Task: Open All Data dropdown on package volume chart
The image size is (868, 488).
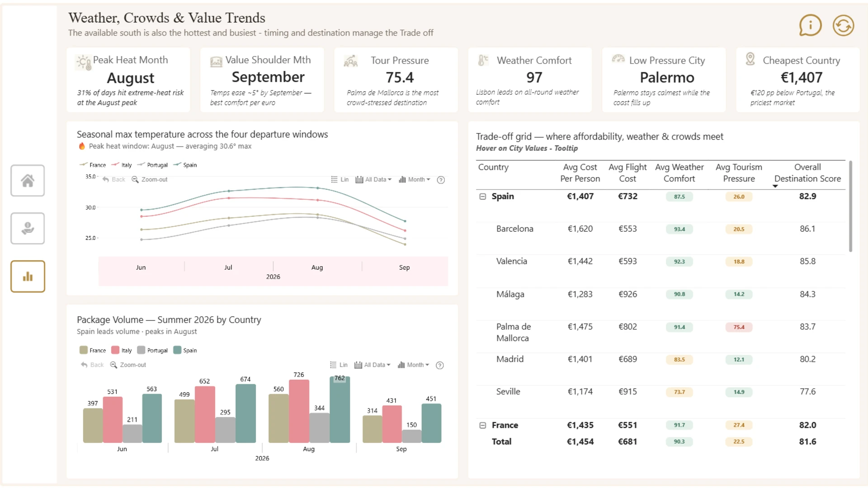Action: (x=373, y=365)
